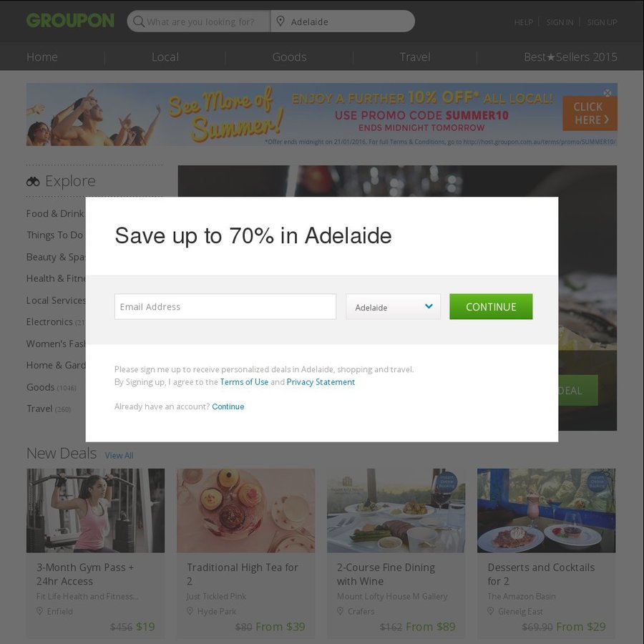Click the Enfield location pin icon
Screen dimensions: 644x644
tap(39, 611)
